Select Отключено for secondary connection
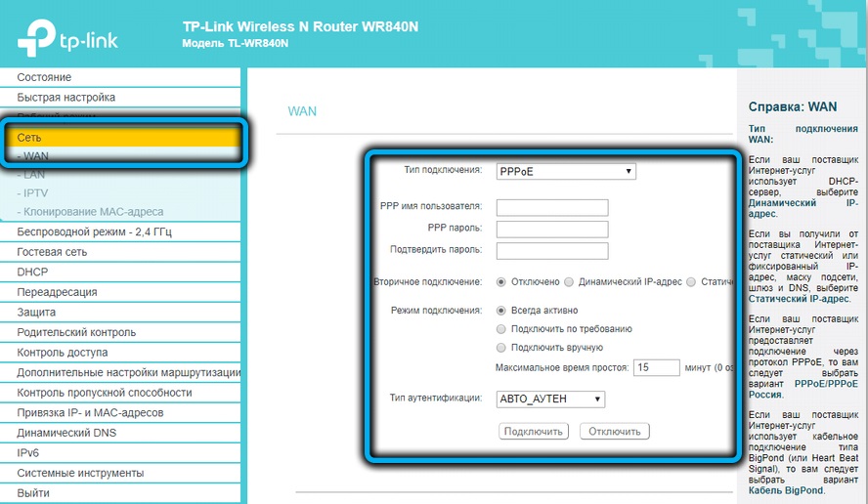Image resolution: width=868 pixels, height=504 pixels. click(501, 282)
